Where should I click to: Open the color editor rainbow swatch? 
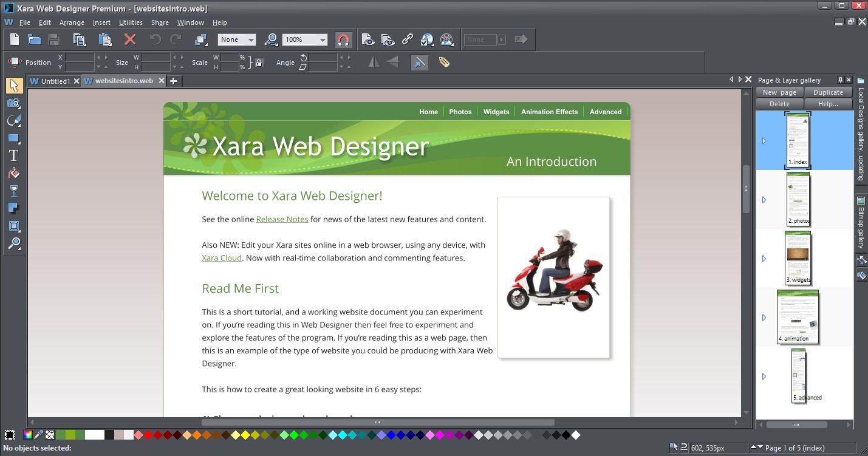[x=27, y=435]
